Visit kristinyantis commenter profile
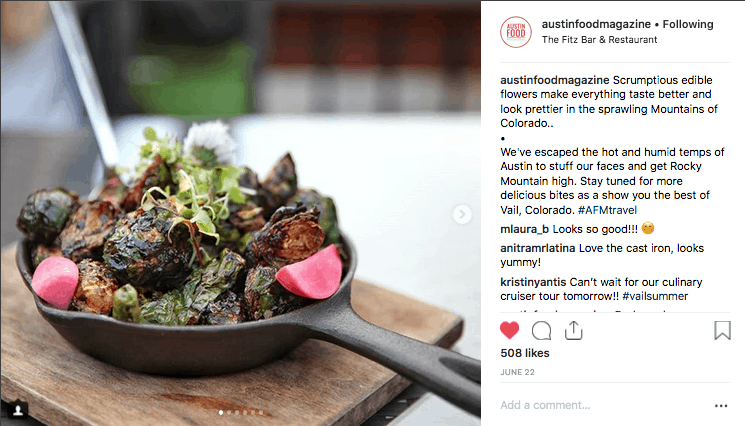 point(533,282)
